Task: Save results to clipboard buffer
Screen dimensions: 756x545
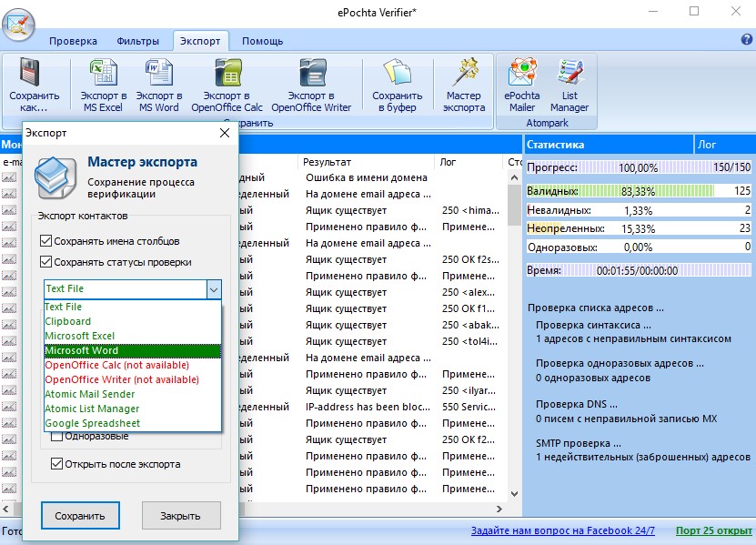Action: coord(397,86)
